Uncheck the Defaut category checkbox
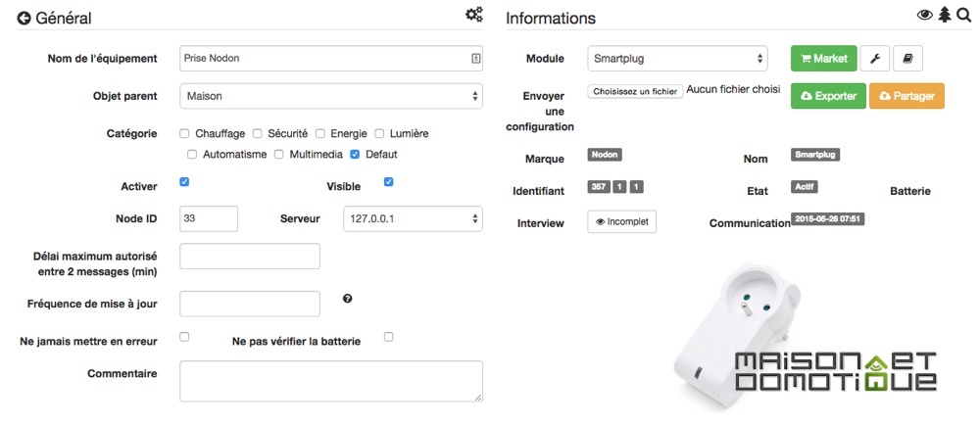 pos(355,154)
